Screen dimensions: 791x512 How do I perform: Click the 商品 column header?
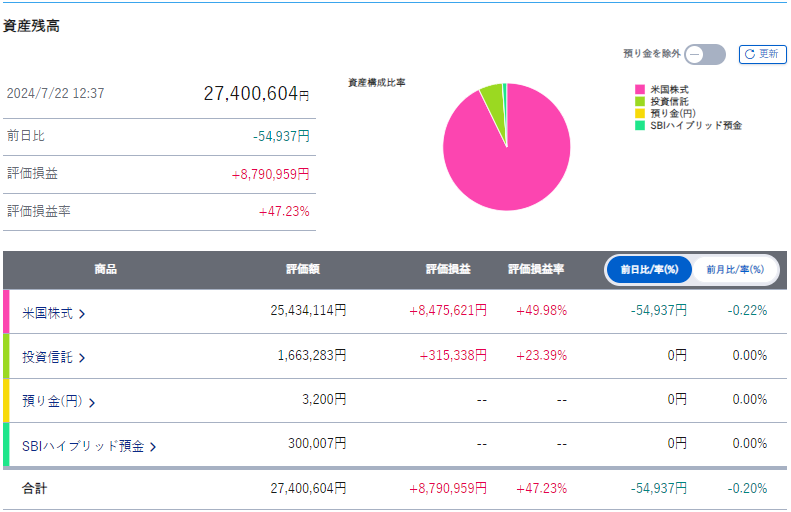point(106,270)
